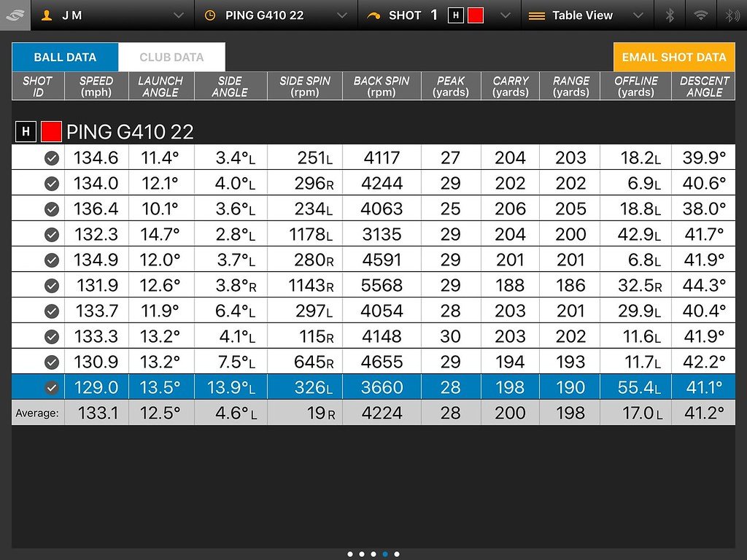Select the highlighted offline value 55.4L
This screenshot has height=560, width=747.
[639, 387]
